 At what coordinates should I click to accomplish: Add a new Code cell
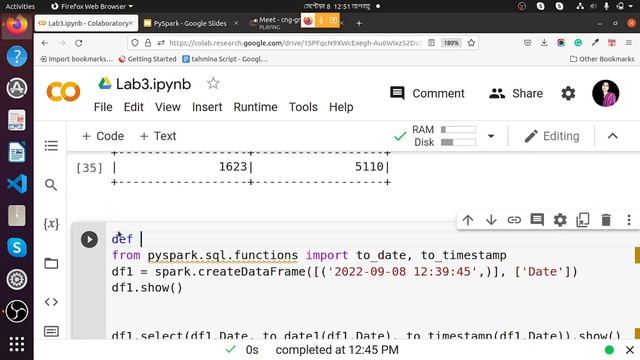[103, 136]
